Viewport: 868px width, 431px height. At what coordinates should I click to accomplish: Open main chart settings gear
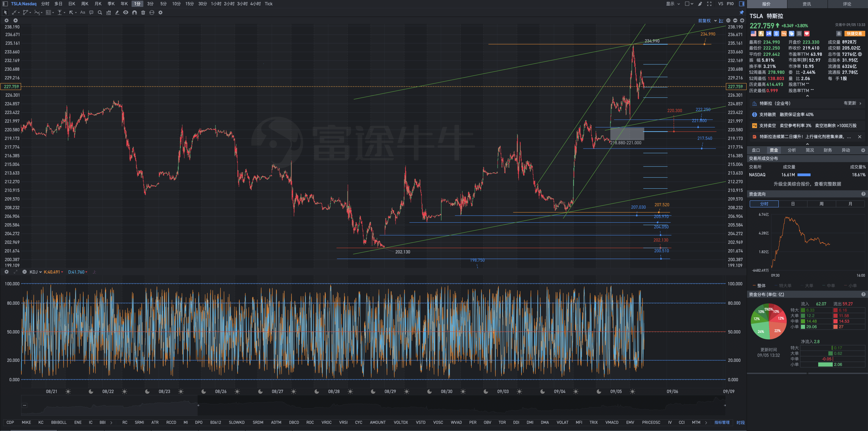(7, 20)
